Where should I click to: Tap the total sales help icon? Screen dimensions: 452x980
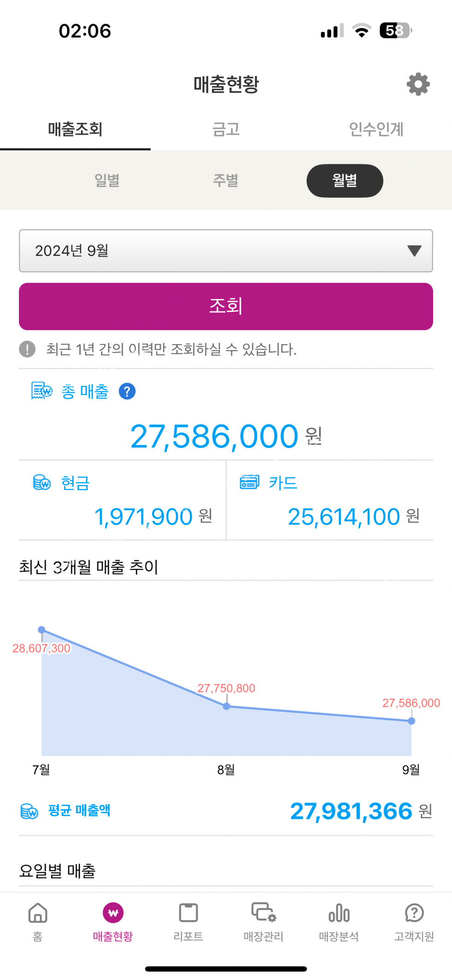[127, 391]
